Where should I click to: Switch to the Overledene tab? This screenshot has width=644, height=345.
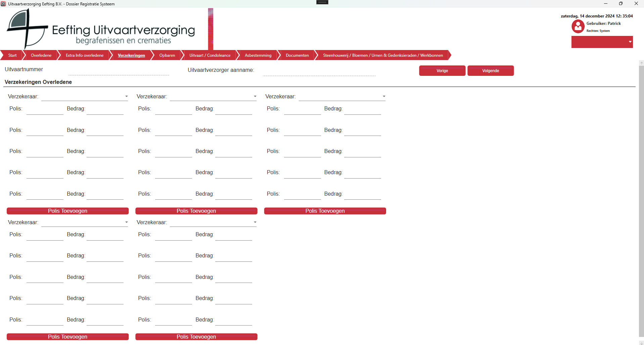click(41, 55)
